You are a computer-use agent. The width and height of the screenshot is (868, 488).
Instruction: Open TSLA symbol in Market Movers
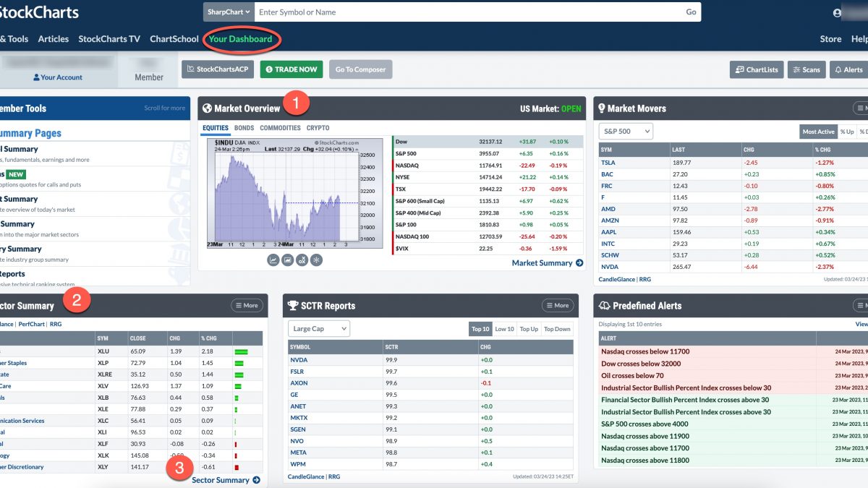[x=608, y=163]
